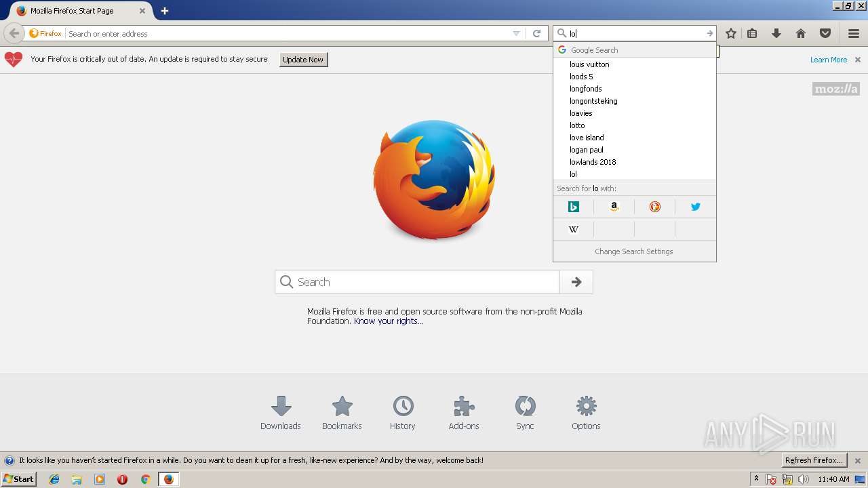868x488 pixels.
Task: Save page to Pocket
Action: [x=825, y=33]
